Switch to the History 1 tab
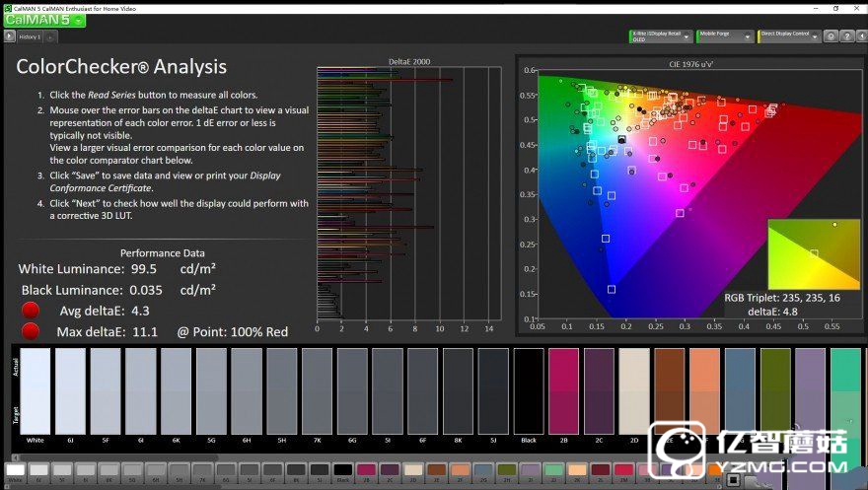 [30, 36]
